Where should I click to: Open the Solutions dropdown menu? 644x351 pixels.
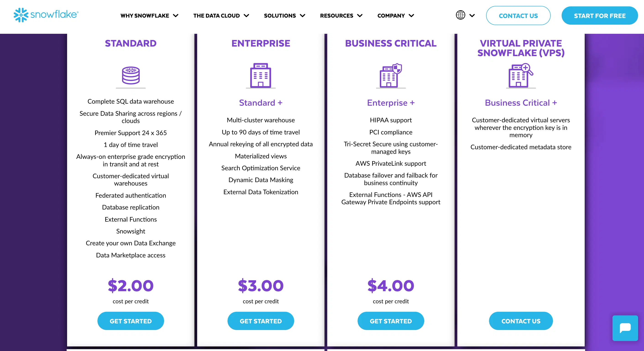click(284, 16)
